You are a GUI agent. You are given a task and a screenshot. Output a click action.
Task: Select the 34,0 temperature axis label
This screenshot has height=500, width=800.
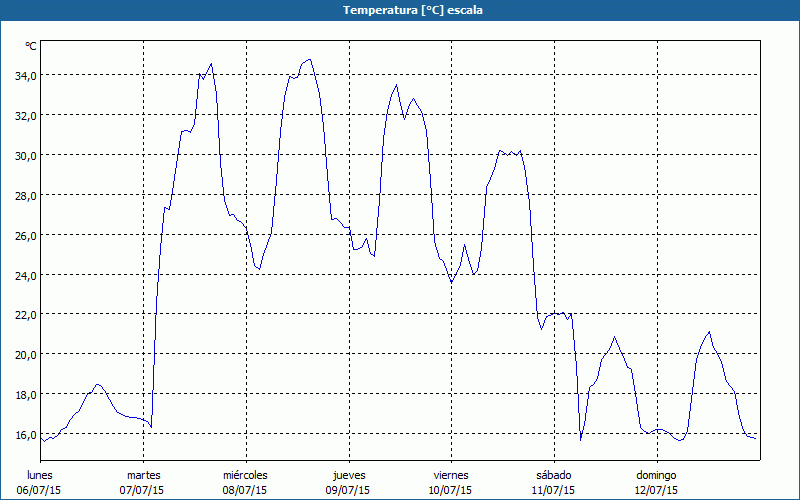coord(24,75)
